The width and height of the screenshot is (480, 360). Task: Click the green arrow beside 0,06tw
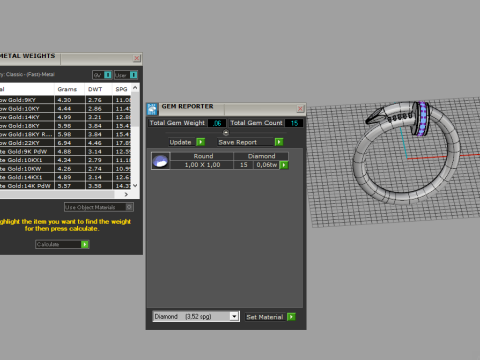click(284, 165)
